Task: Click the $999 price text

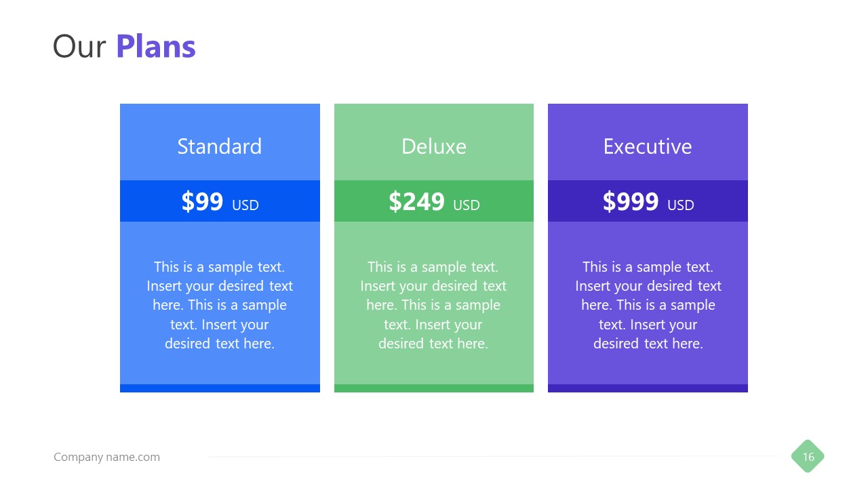Action: tap(631, 201)
